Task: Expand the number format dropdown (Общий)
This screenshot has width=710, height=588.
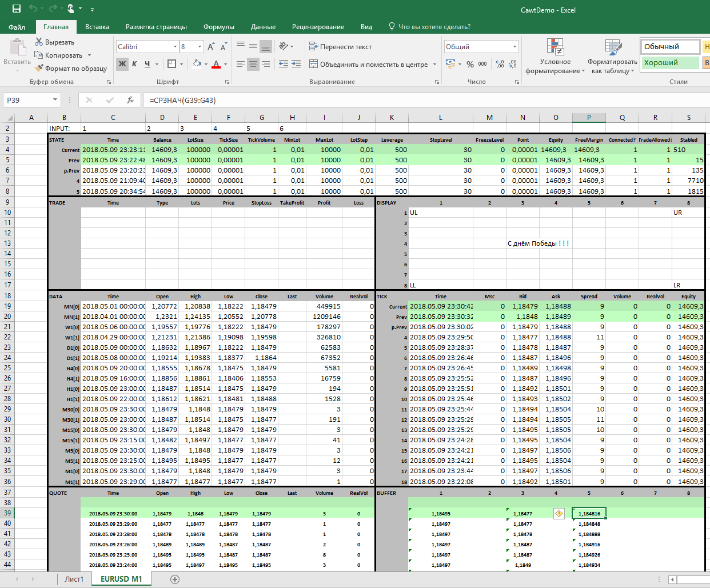Action: [x=514, y=47]
